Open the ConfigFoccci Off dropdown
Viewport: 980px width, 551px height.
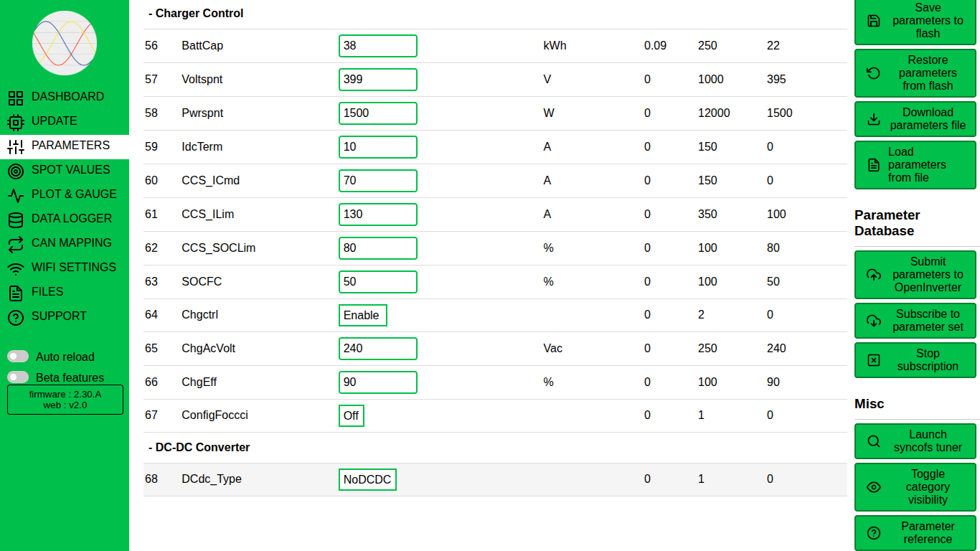351,415
